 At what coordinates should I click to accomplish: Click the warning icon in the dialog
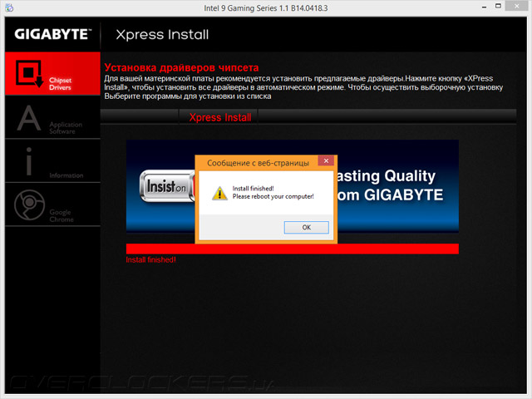219,193
